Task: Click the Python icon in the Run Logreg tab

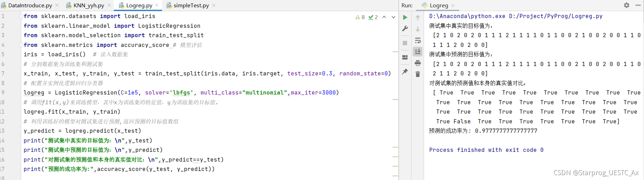Action: [x=425, y=5]
